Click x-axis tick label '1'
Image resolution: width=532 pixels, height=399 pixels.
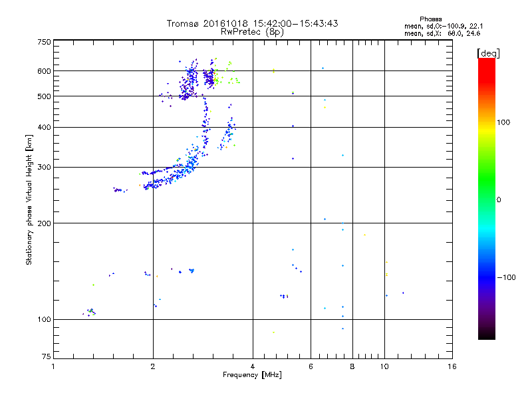pos(53,367)
